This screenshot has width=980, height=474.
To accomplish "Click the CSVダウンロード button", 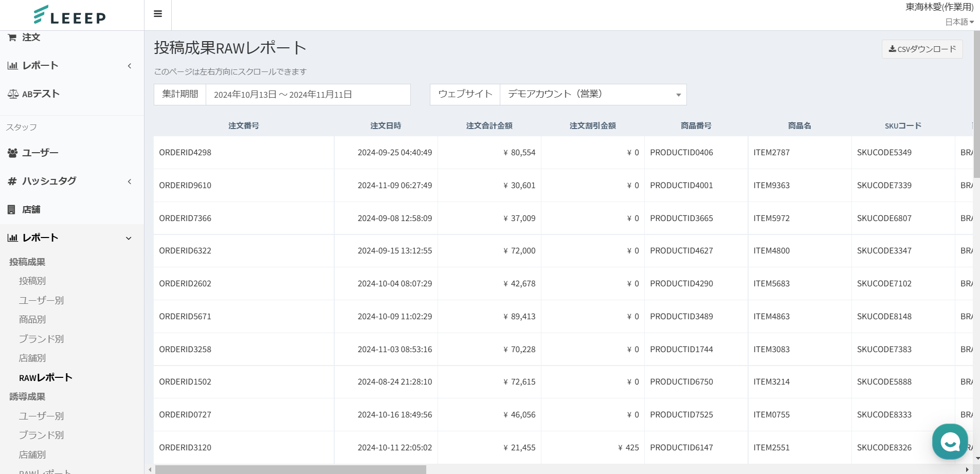I will (x=922, y=49).
